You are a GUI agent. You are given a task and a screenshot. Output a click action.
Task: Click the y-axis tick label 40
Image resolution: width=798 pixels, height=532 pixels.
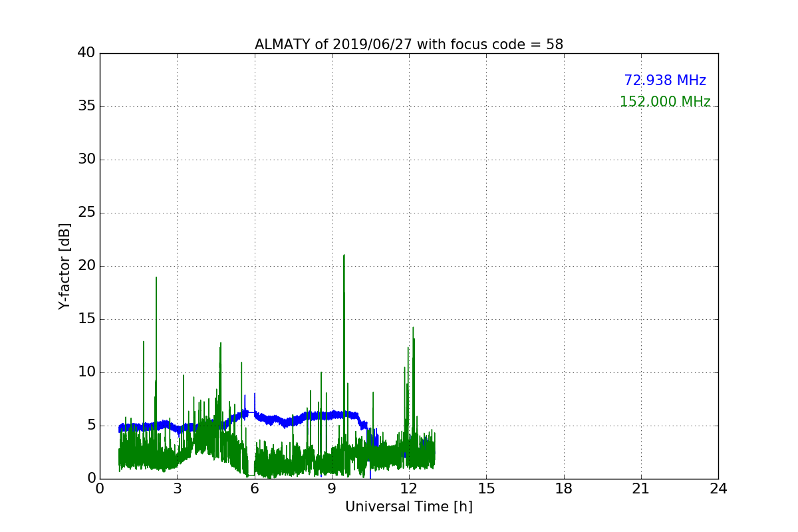pos(86,53)
